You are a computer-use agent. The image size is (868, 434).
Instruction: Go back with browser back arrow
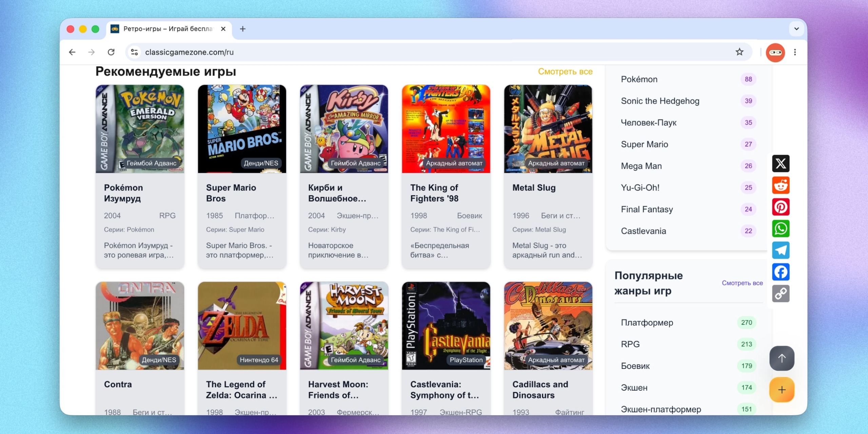(72, 52)
